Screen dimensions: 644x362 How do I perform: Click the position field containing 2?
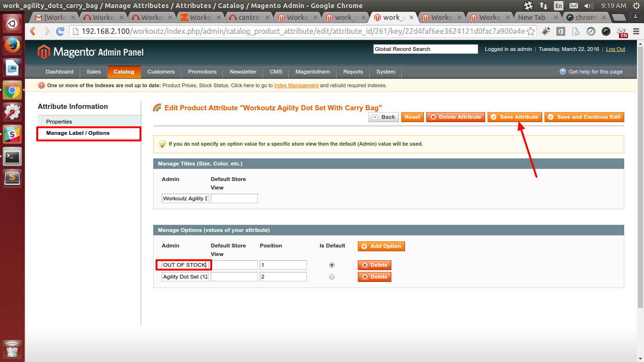pos(283,277)
